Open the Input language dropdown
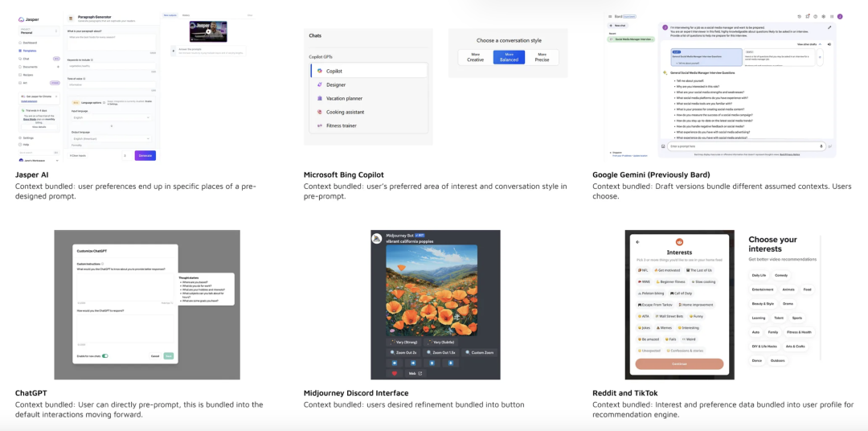 pyautogui.click(x=111, y=117)
